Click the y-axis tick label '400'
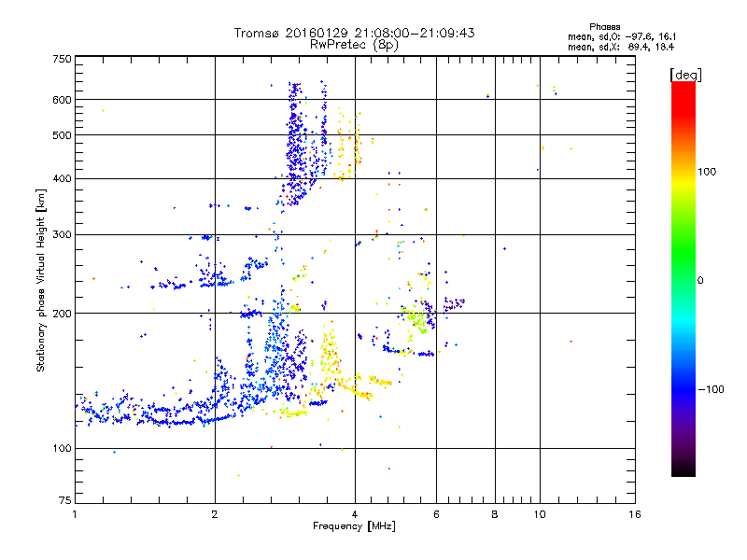This screenshot has height=560, width=747. coord(62,178)
